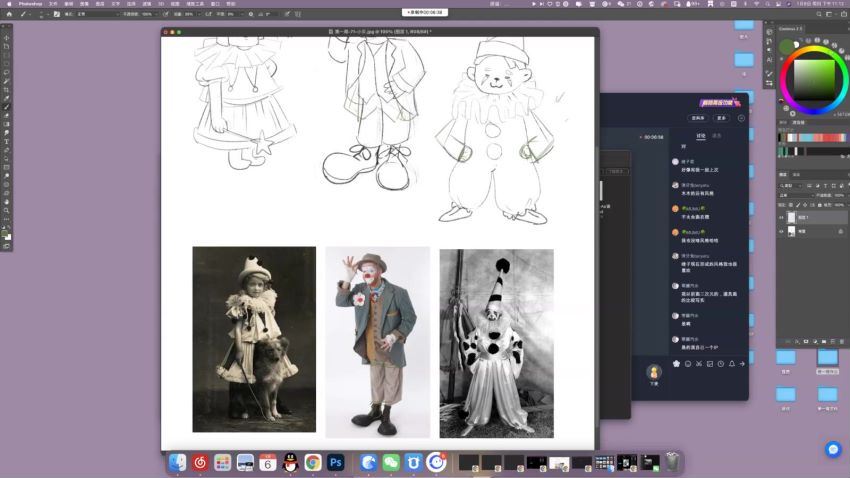Open the layer filter kind dropdown
This screenshot has height=478, width=850.
[790, 186]
